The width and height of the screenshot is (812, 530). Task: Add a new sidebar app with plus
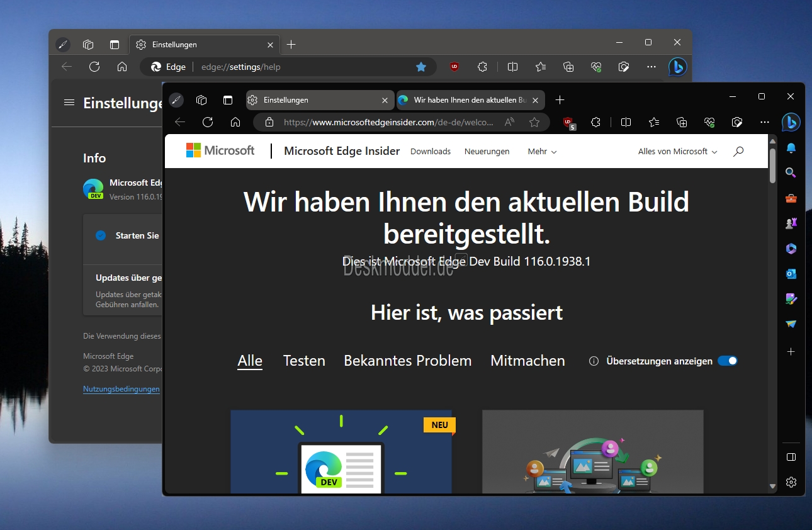[791, 351]
